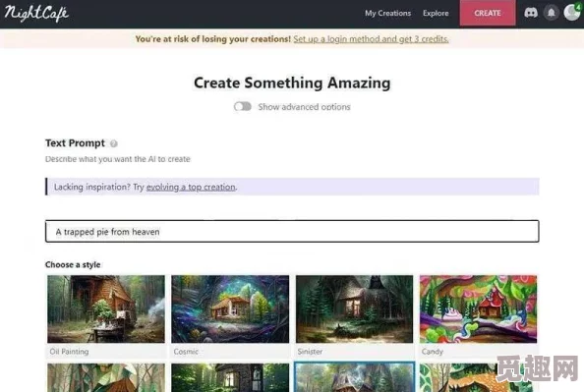
Task: Open the user profile avatar
Action: tap(572, 13)
